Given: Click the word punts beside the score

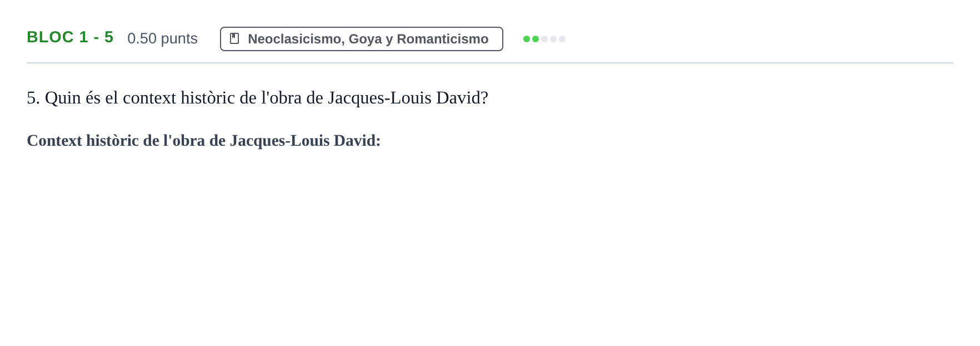Looking at the screenshot, I should tap(179, 39).
